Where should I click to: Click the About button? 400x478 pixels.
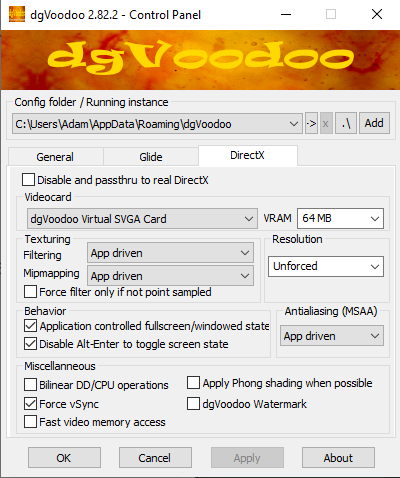point(338,458)
